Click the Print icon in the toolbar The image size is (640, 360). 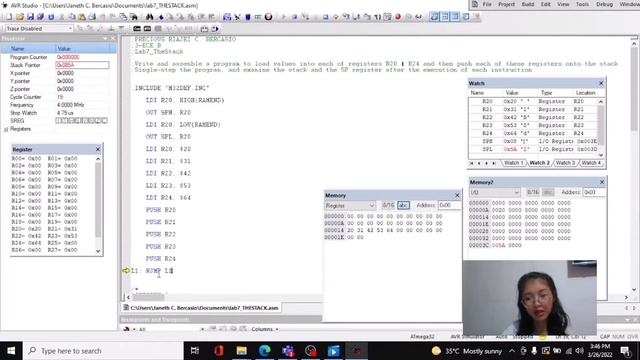tap(92, 17)
